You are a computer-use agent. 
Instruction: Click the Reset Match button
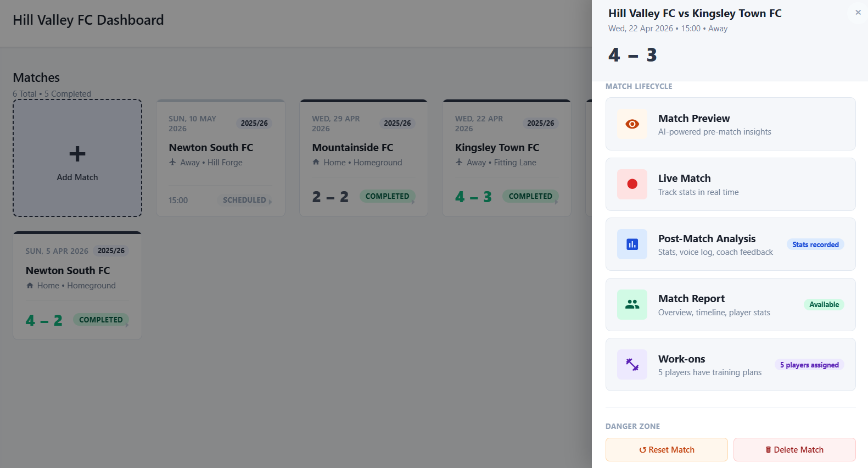(667, 450)
